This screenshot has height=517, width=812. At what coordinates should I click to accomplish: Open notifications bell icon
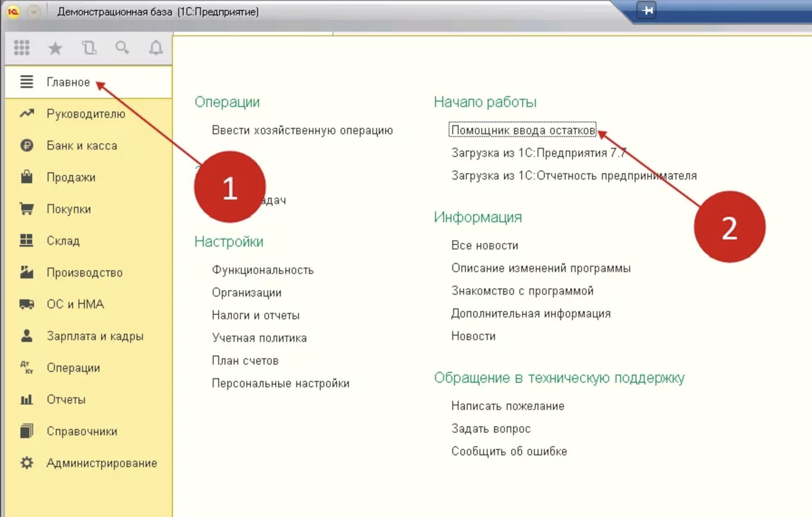click(x=156, y=48)
